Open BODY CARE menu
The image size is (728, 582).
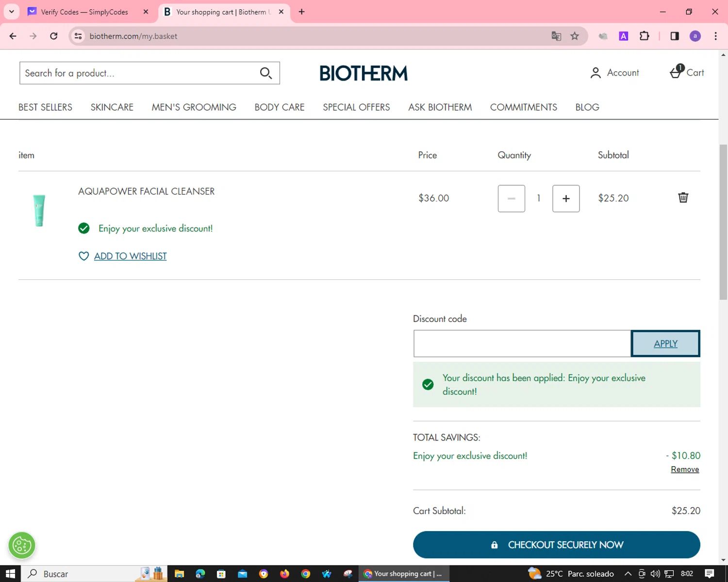tap(280, 107)
